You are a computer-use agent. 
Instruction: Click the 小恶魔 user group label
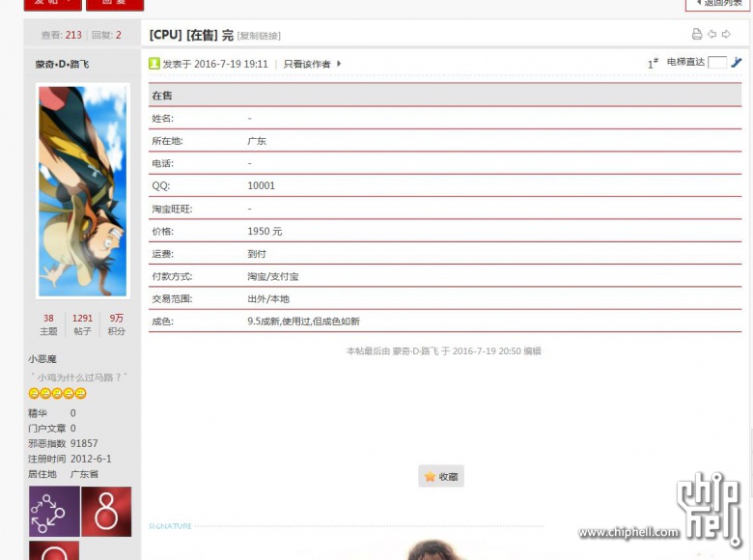pyautogui.click(x=42, y=359)
